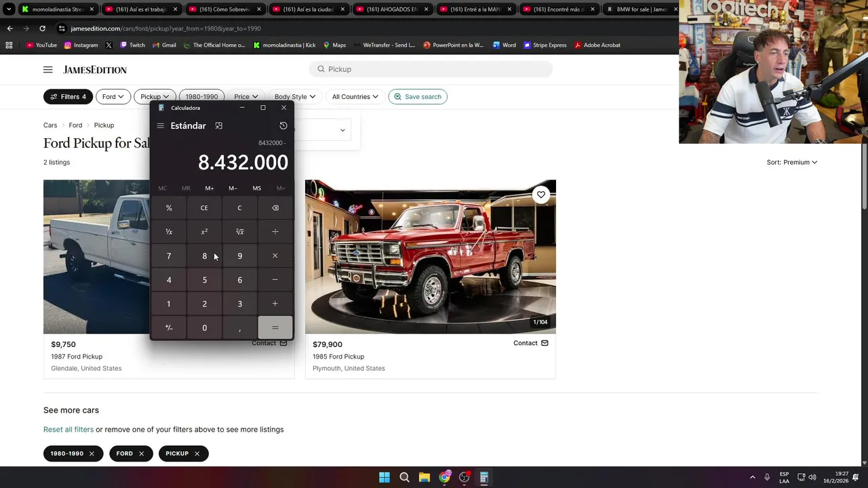Click the Filters 4 button
The width and height of the screenshot is (868, 488).
pos(68,97)
